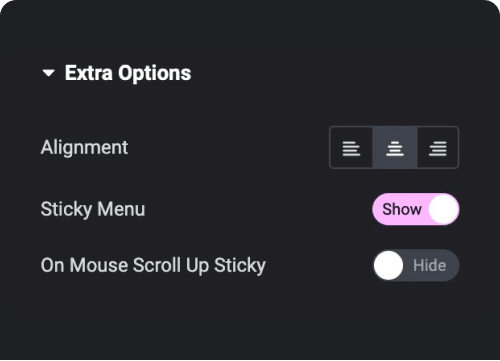Image resolution: width=500 pixels, height=361 pixels.
Task: Select the left alignment icon
Action: 351,148
